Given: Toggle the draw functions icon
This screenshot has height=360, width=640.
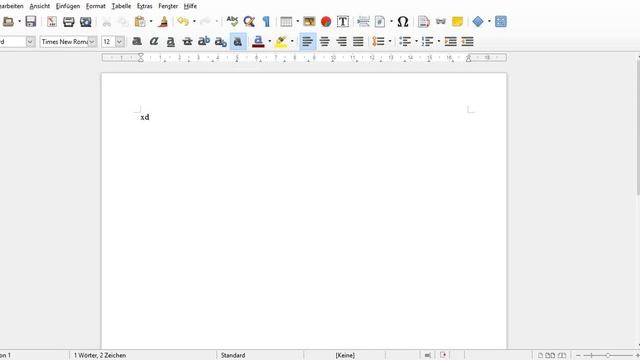Looking at the screenshot, I should pos(501,22).
